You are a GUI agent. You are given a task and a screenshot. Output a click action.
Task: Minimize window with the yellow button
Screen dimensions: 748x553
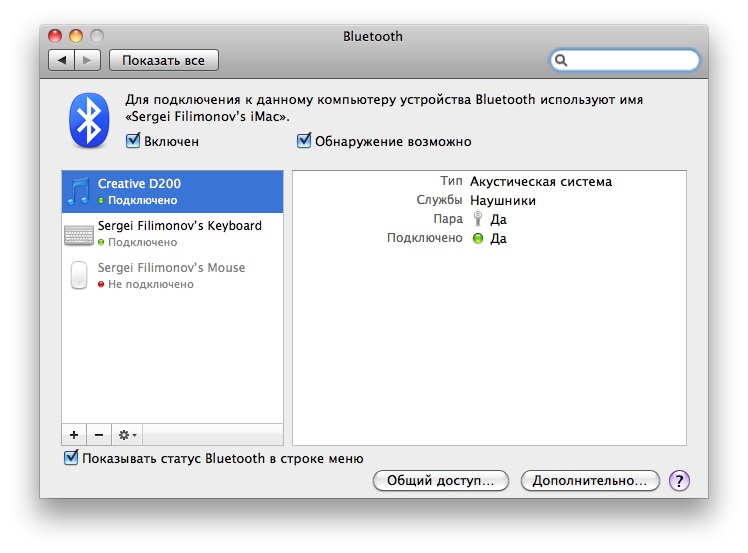(x=76, y=36)
